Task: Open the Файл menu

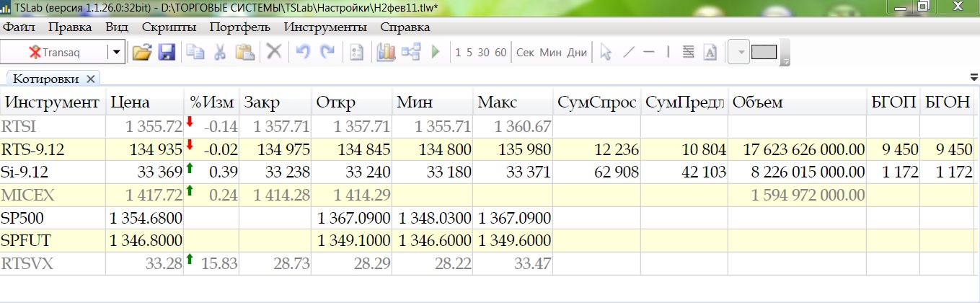Action: pyautogui.click(x=19, y=27)
